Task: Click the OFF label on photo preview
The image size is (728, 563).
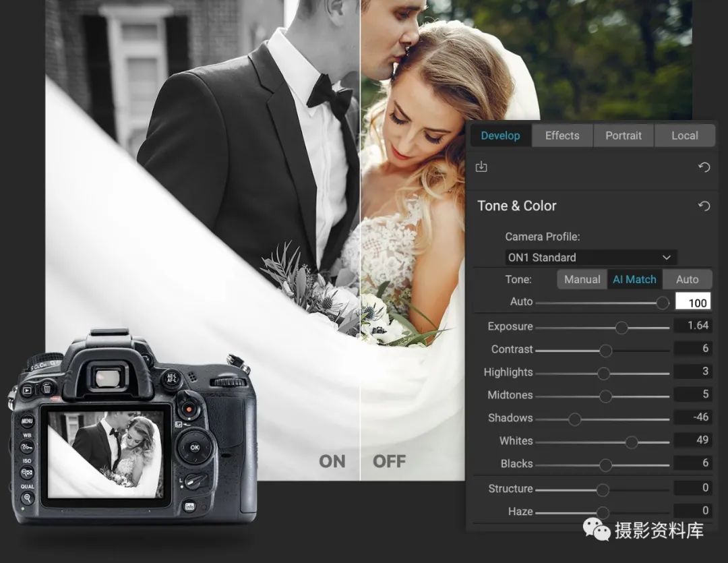Action: click(389, 462)
